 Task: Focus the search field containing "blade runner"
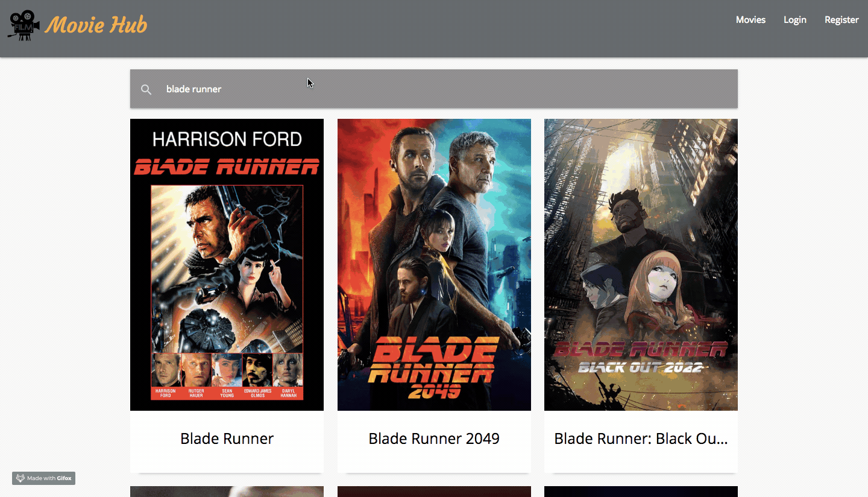[422, 89]
